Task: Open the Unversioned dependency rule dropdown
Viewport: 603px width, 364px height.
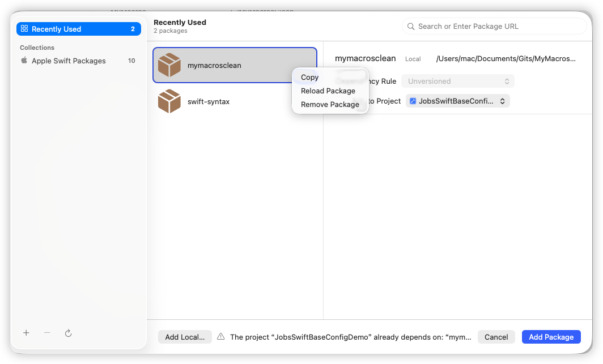Action: (x=458, y=81)
